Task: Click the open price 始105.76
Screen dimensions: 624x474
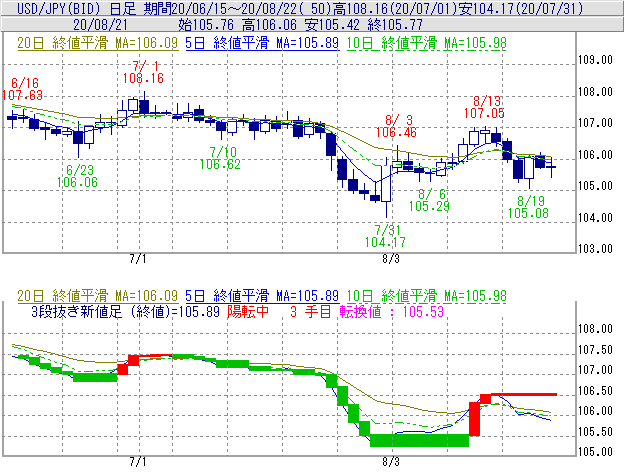Action: 206,25
